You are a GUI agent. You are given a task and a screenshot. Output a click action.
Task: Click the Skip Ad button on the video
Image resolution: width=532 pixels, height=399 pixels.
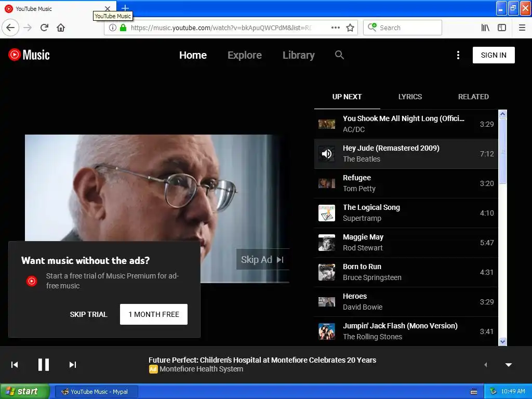coord(262,260)
